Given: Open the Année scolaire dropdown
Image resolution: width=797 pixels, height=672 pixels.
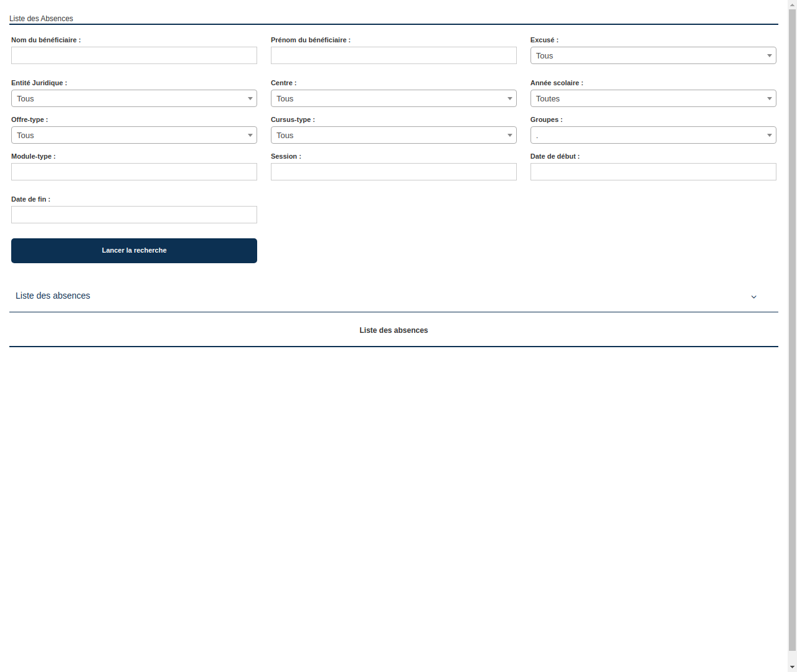Looking at the screenshot, I should [x=653, y=98].
